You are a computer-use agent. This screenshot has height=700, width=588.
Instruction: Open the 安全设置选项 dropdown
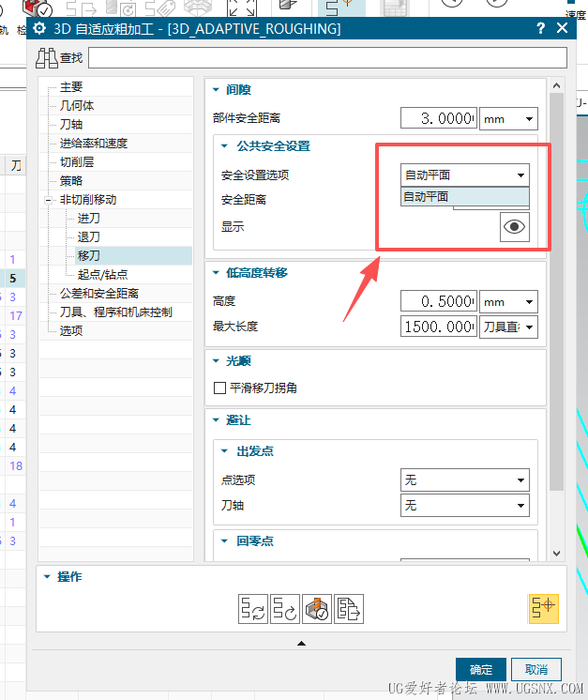(x=465, y=175)
